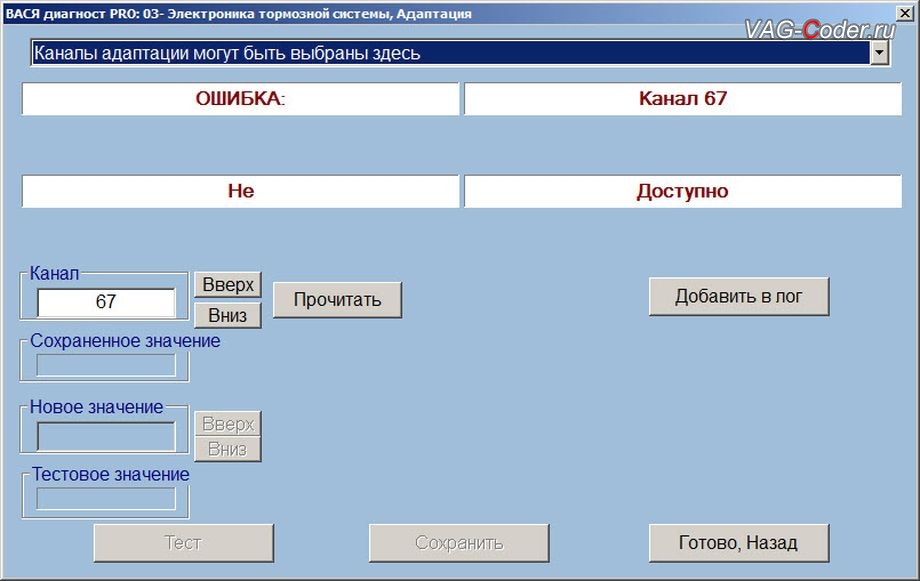Click the ОШИБКА: status text
The height and width of the screenshot is (581, 920).
point(240,99)
